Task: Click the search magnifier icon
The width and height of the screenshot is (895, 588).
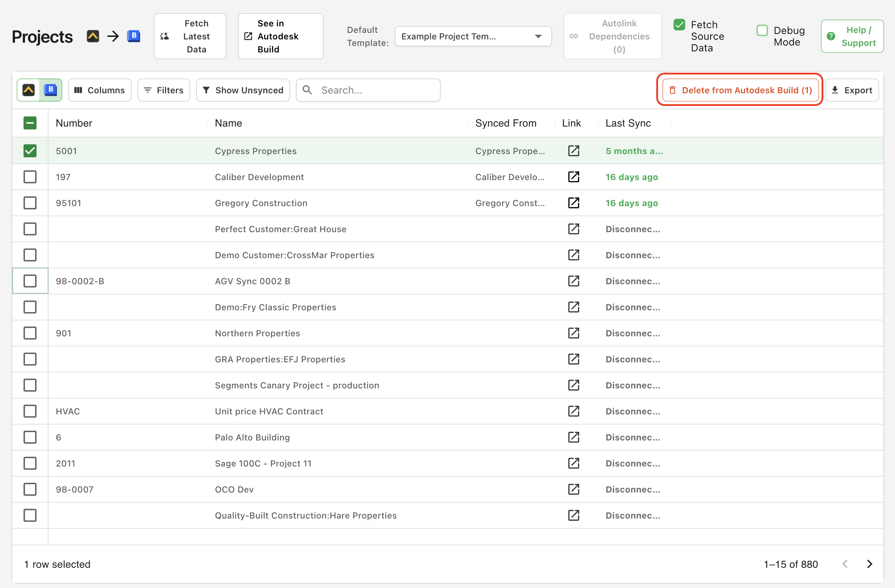Action: pos(307,90)
